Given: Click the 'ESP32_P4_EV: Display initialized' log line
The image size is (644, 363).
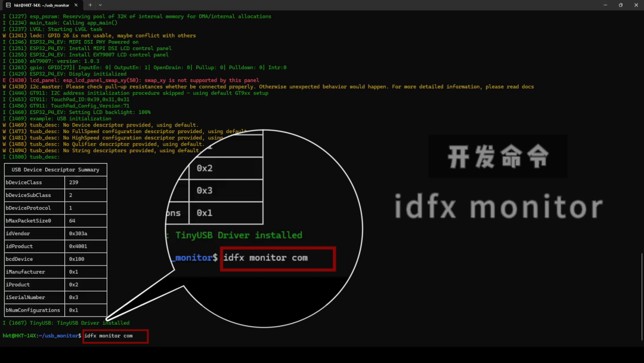Looking at the screenshot, I should pyautogui.click(x=64, y=74).
